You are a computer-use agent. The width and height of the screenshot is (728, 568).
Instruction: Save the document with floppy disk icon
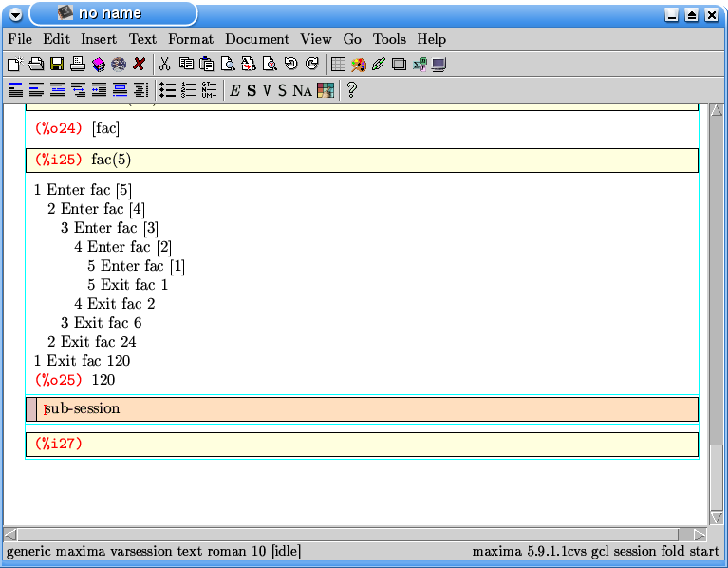56,65
